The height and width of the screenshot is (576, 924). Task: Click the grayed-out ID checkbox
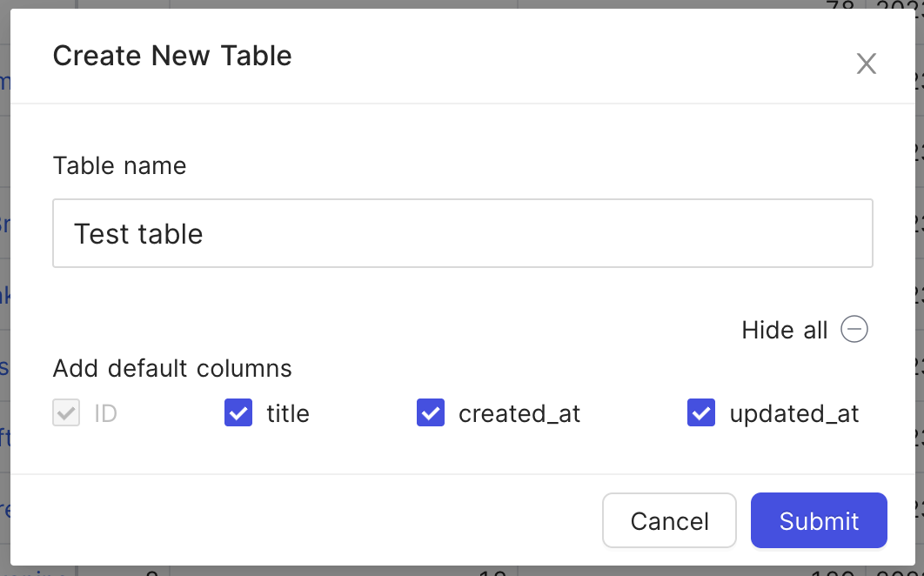(x=66, y=412)
